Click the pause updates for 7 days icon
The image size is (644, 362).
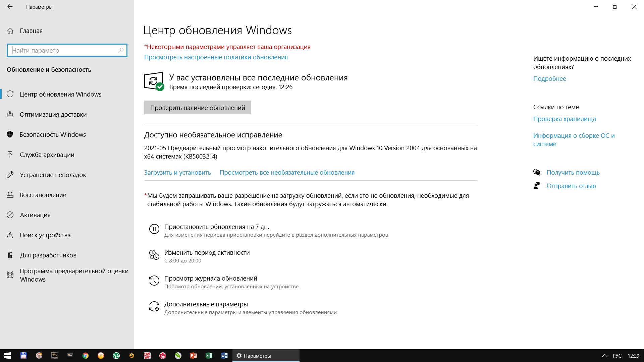pyautogui.click(x=154, y=229)
